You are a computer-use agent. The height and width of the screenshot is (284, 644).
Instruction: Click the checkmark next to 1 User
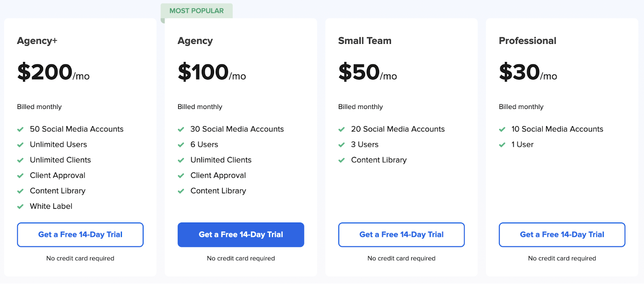pos(502,144)
